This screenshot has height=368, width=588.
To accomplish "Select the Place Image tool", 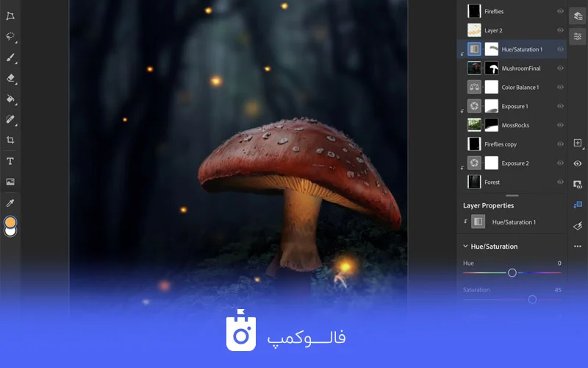I will click(10, 182).
